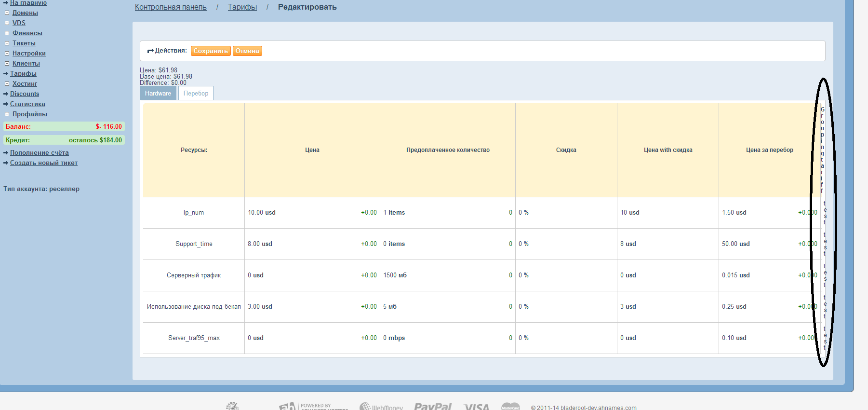Select the 'Серверный трафик' row label
This screenshot has height=410, width=868.
(x=194, y=275)
